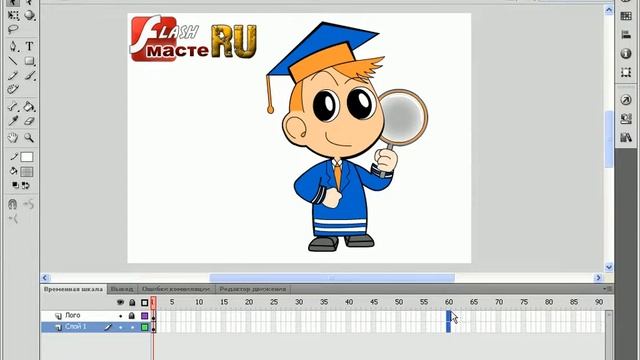The height and width of the screenshot is (360, 640).
Task: Open the stroke color swatch
Action: (27, 157)
